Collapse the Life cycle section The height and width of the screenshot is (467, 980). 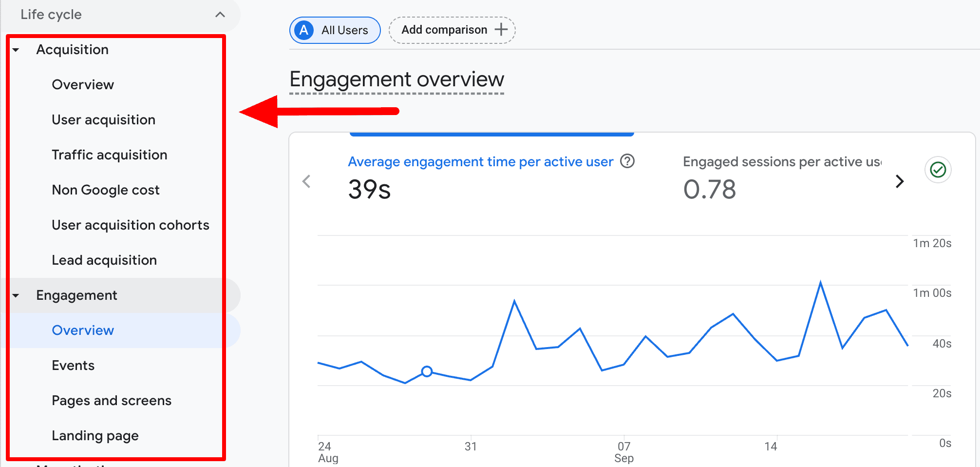coord(220,15)
